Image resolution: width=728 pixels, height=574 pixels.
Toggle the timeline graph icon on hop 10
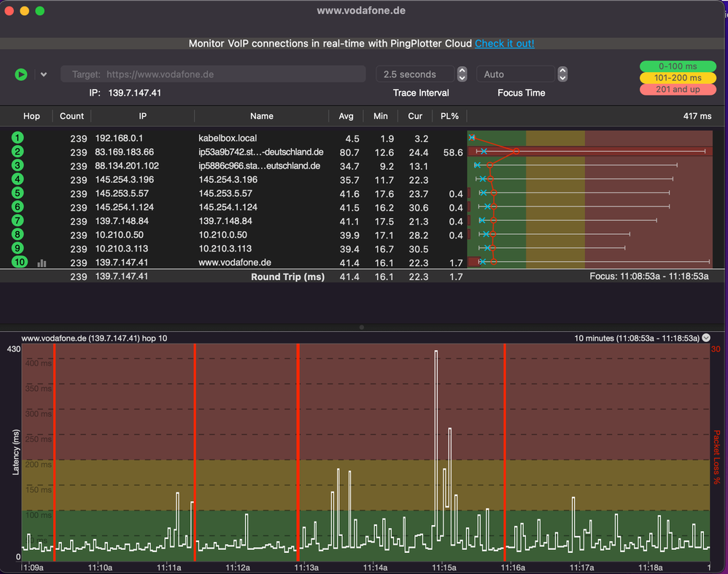(42, 263)
